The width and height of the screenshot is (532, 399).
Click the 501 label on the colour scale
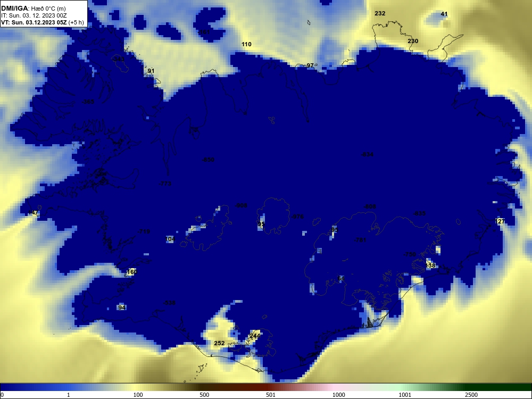[271, 395]
